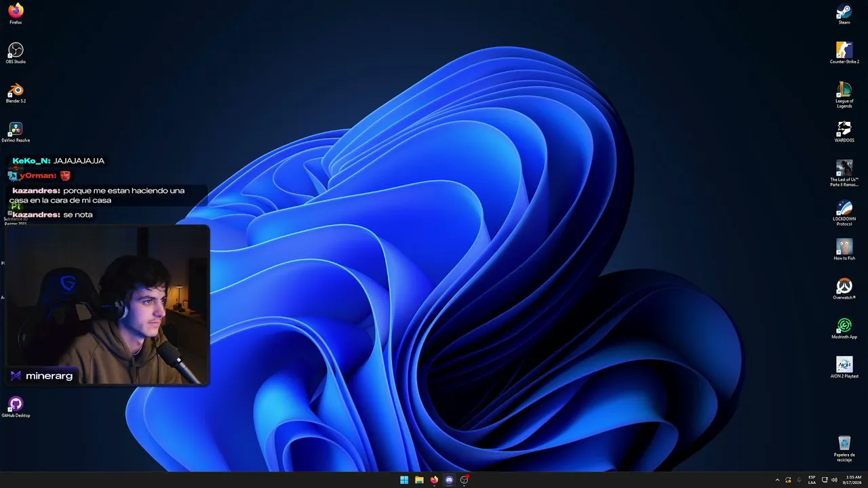Select the How to Fish shortcut
The image size is (868, 488).
844,249
